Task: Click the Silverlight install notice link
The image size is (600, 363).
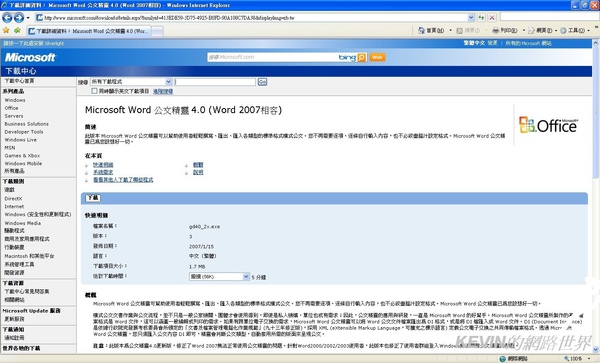Action: pos(33,43)
